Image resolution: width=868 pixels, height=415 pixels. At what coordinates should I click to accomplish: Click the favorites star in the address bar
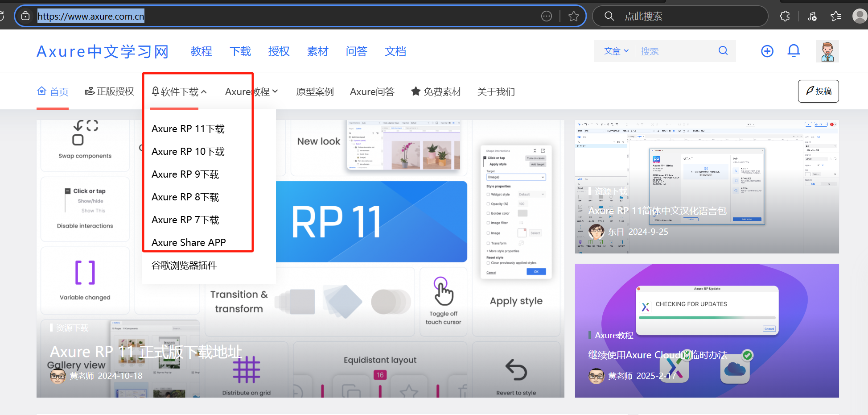coord(574,16)
